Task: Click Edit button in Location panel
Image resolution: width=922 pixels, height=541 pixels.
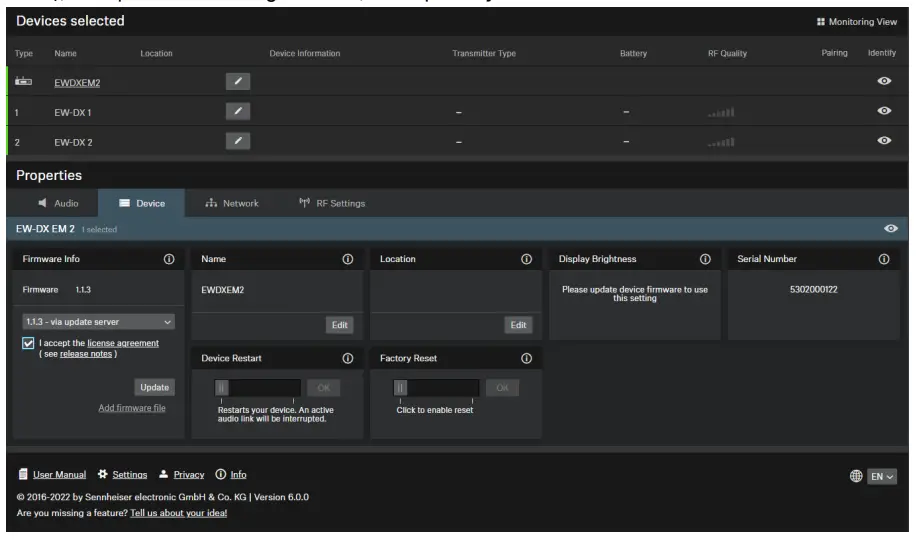Action: pyautogui.click(x=519, y=325)
